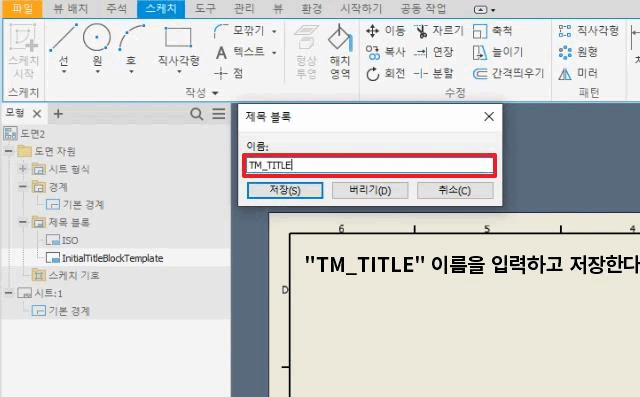Pick the 자르기 (Trim) tool
The width and height of the screenshot is (640, 397).
pyautogui.click(x=439, y=31)
